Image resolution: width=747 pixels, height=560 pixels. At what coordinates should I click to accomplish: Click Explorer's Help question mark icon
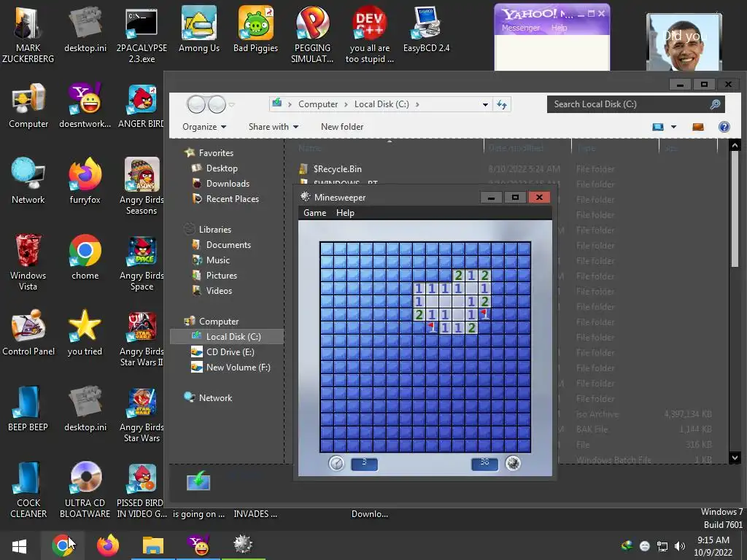(724, 127)
